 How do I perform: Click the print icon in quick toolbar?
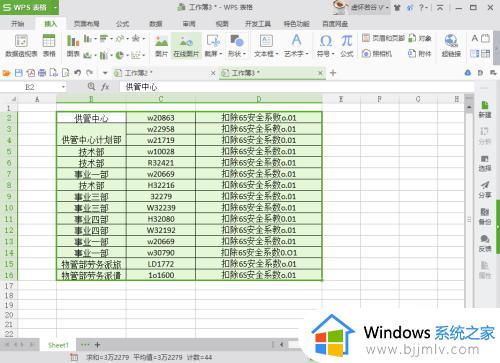point(42,73)
